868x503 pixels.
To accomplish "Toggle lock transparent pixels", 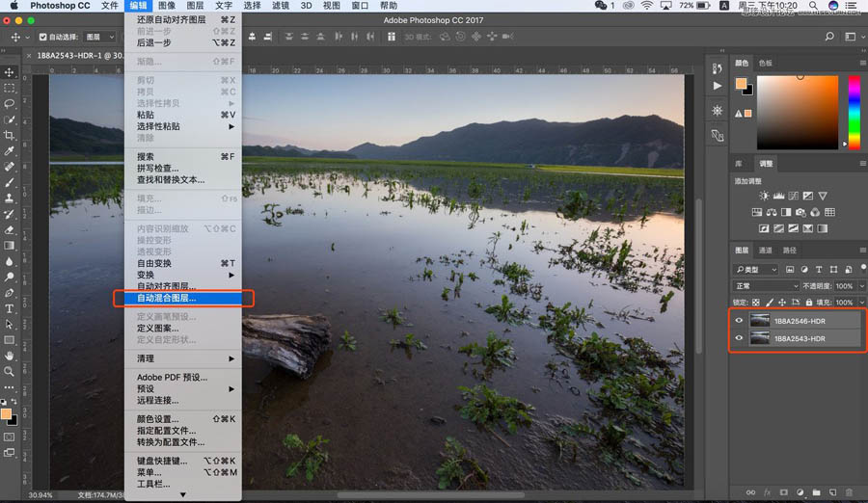I will [x=756, y=303].
